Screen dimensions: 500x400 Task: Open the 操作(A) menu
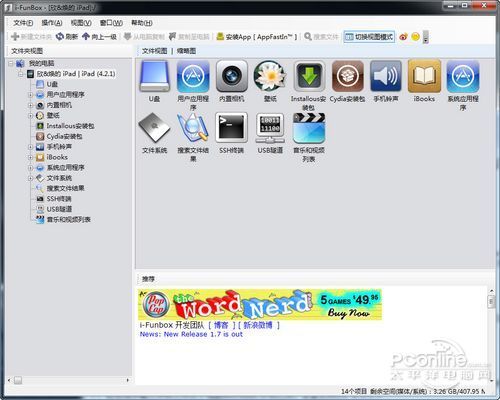[x=52, y=23]
